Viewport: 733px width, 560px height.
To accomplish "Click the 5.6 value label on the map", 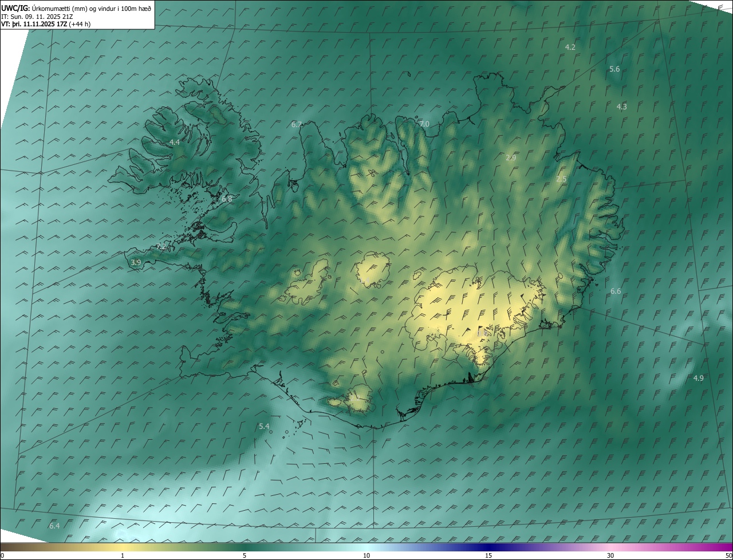I will pos(614,69).
